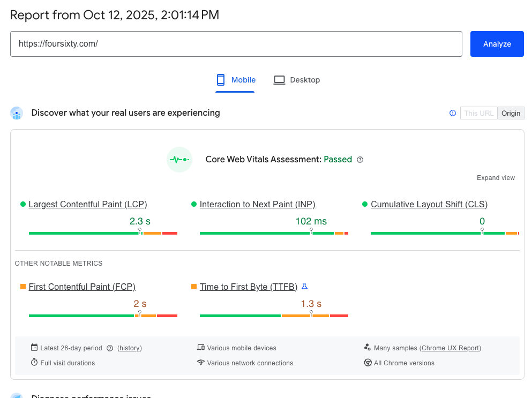Open the Chrome UX Report link

[x=450, y=348]
